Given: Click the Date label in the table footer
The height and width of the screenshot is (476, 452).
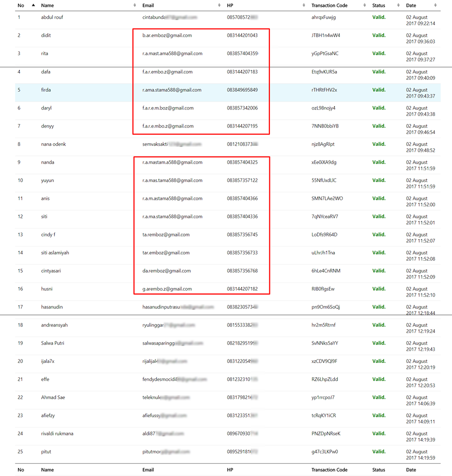Looking at the screenshot, I should 411,470.
